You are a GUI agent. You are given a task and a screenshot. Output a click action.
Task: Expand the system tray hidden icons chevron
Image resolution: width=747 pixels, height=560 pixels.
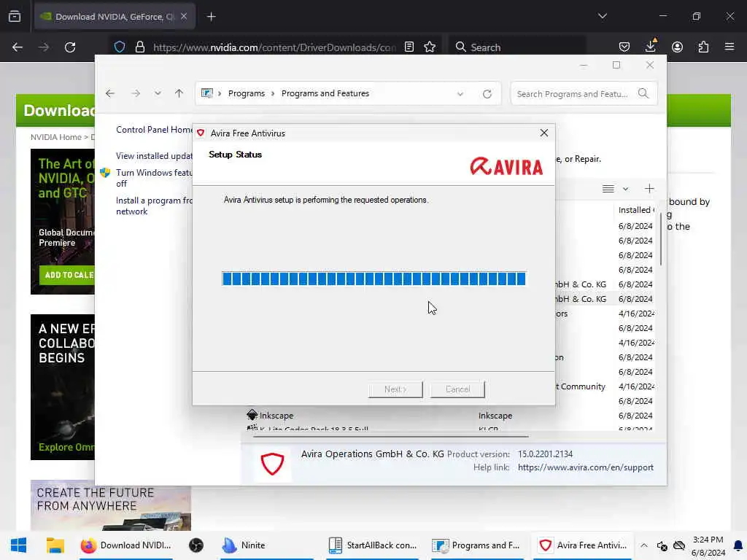643,545
